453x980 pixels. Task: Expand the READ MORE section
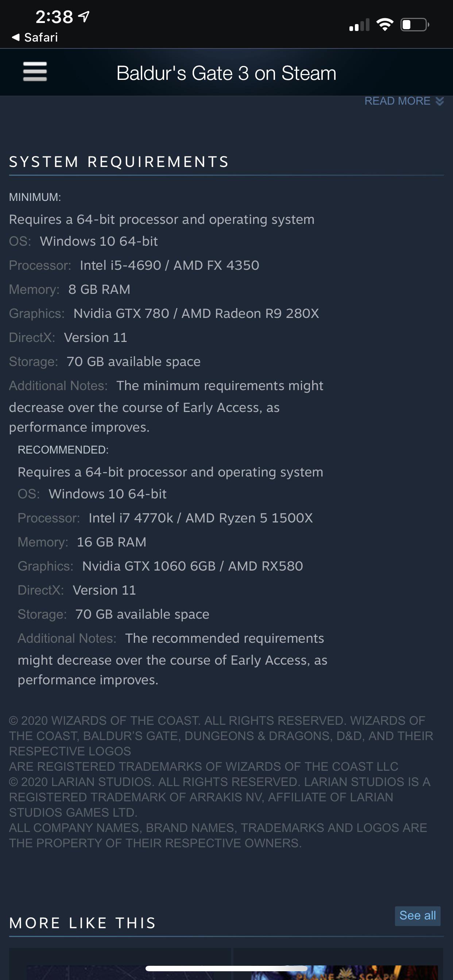coord(398,101)
